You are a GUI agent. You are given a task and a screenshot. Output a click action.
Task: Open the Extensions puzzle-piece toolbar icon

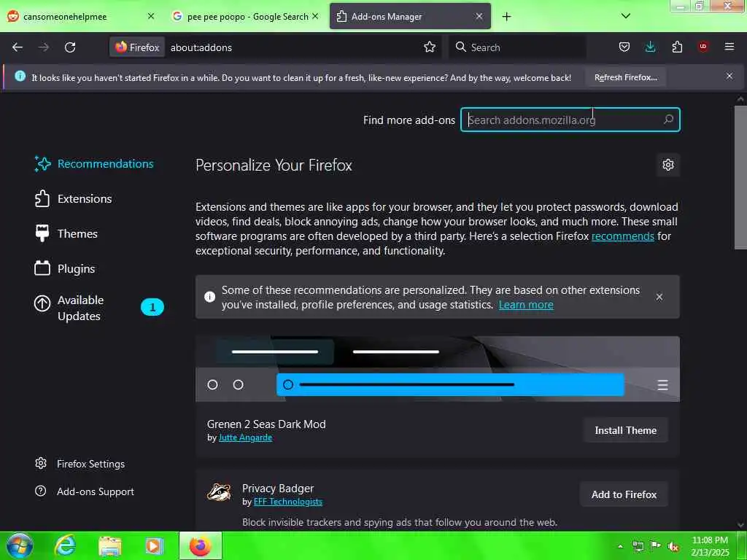coord(677,47)
